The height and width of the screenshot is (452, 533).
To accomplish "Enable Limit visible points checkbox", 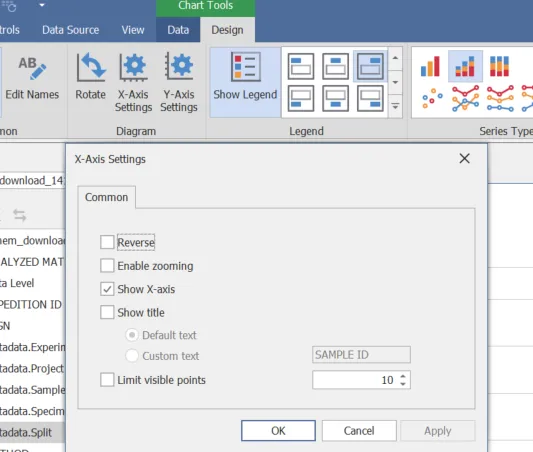I will click(x=107, y=380).
